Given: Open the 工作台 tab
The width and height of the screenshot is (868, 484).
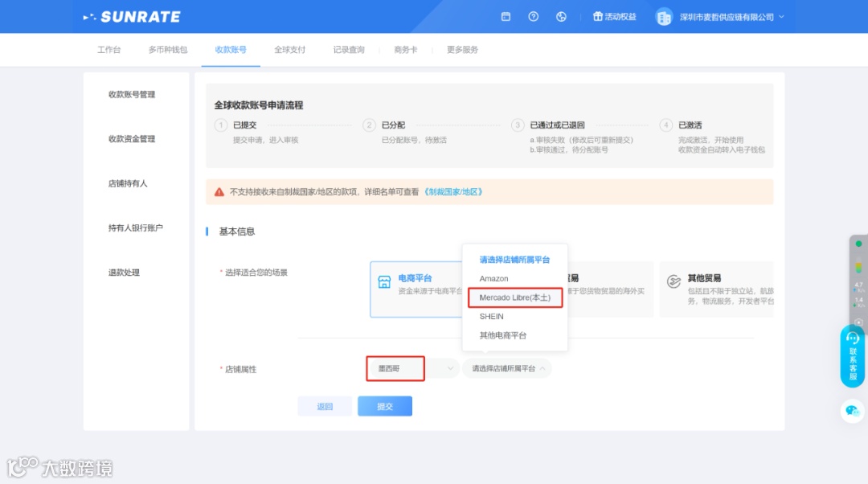Looking at the screenshot, I should click(109, 50).
